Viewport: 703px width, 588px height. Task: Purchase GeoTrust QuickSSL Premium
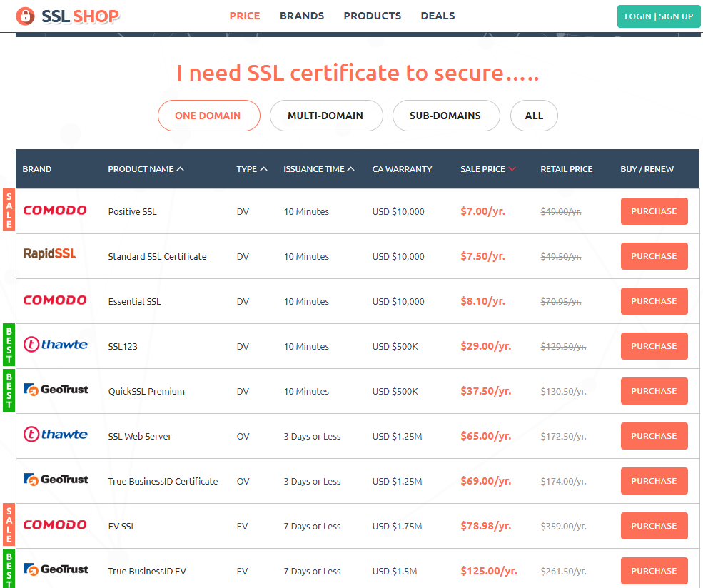tap(654, 391)
